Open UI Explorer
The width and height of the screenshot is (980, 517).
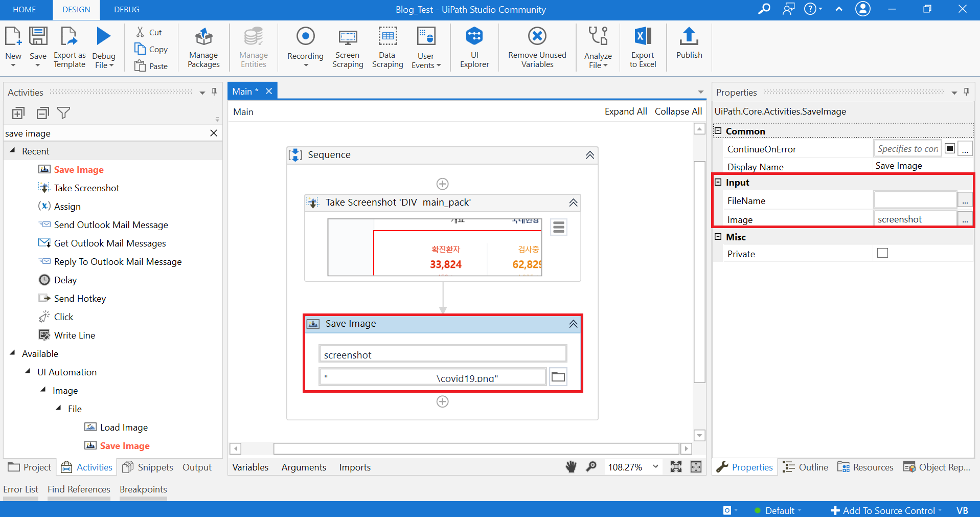click(x=474, y=47)
